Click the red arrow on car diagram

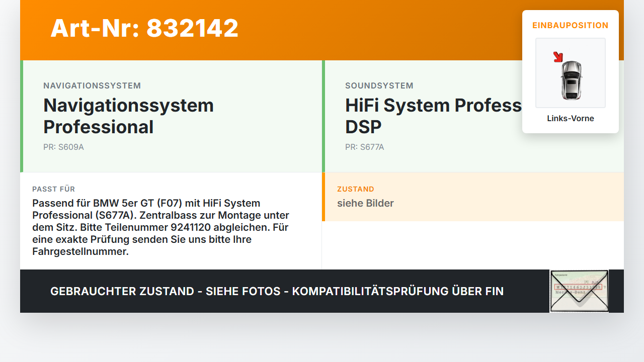(x=558, y=57)
